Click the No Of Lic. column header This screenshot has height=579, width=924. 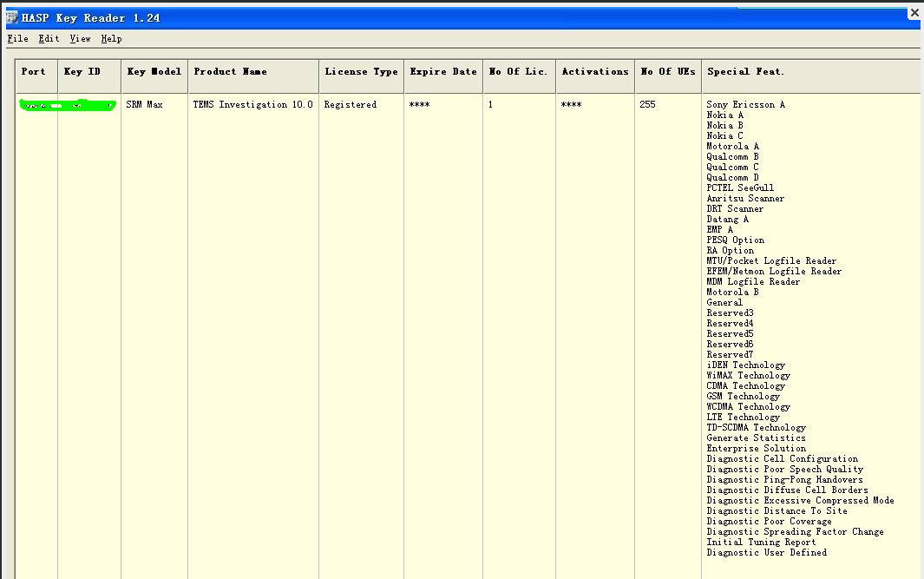coord(519,76)
